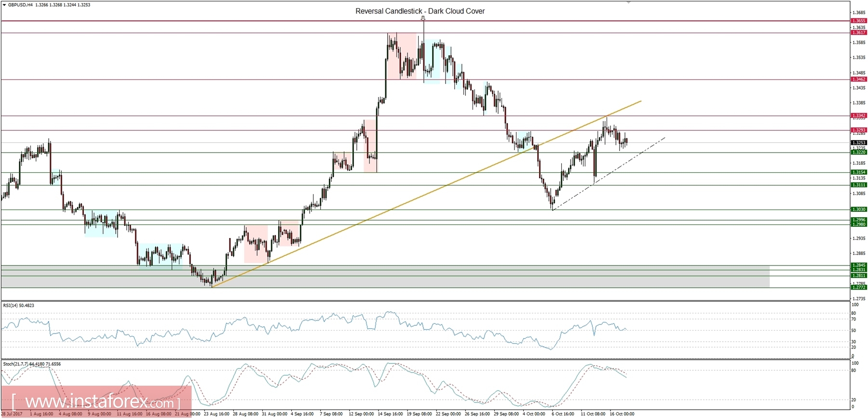The height and width of the screenshot is (419, 868).
Task: Click the 11 Oct 08:00 time label
Action: tap(593, 414)
